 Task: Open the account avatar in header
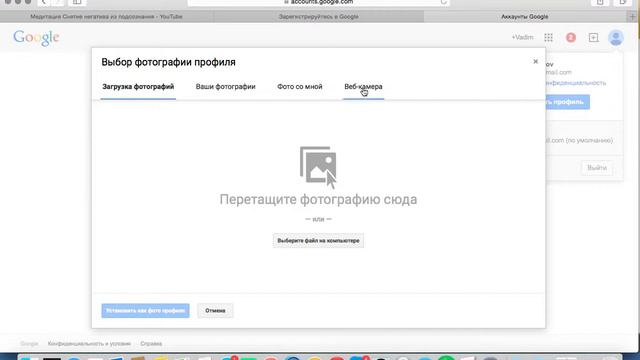tap(616, 38)
